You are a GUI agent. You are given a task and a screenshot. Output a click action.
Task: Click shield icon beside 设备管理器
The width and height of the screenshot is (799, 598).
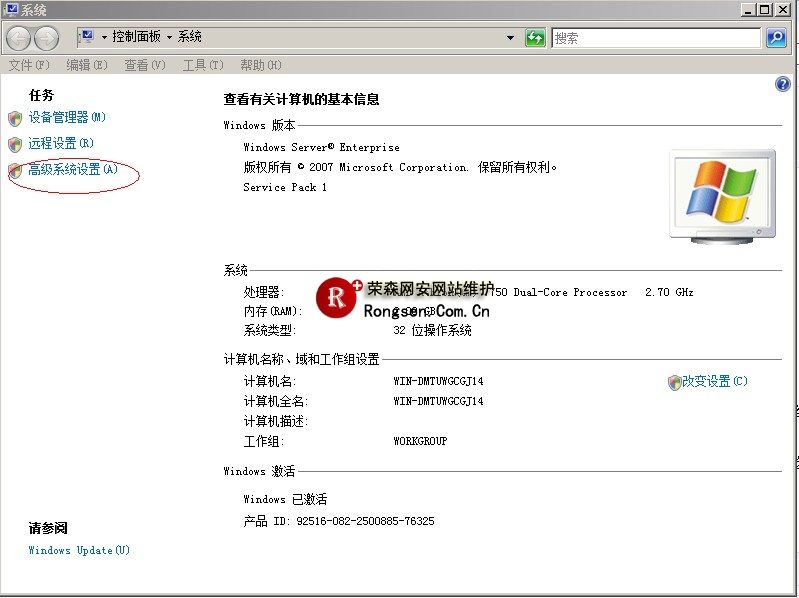click(15, 118)
